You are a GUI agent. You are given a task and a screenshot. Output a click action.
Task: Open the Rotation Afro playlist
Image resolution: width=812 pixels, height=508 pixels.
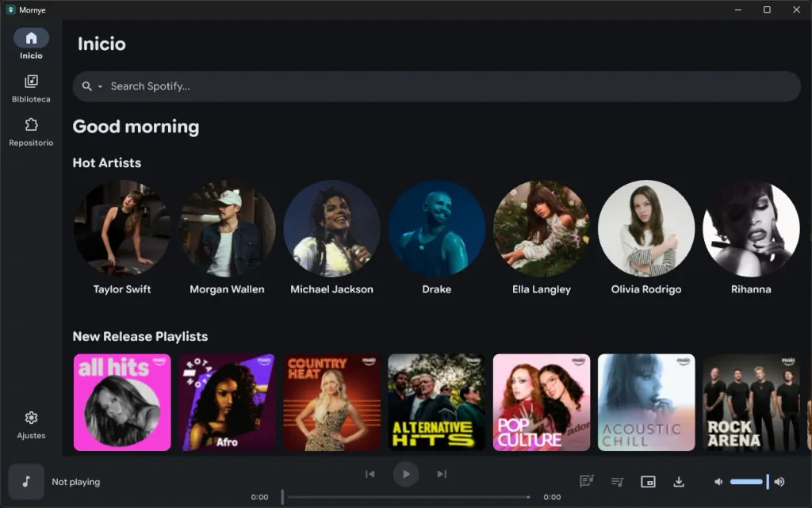point(227,402)
